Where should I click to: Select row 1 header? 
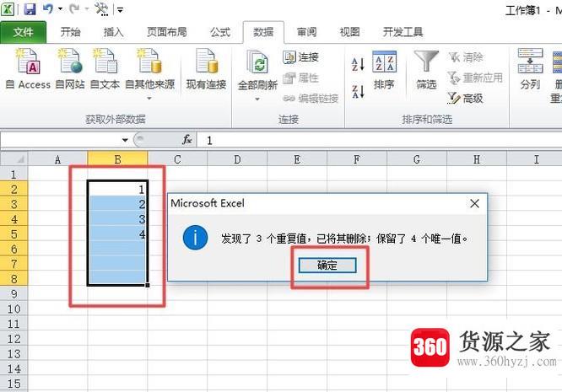click(14, 174)
